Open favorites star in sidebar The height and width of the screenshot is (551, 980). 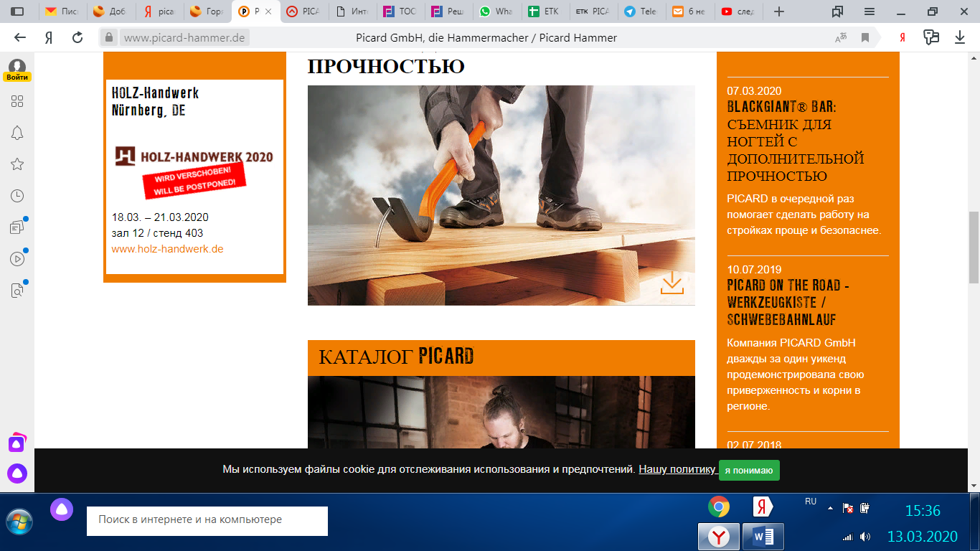pos(17,164)
